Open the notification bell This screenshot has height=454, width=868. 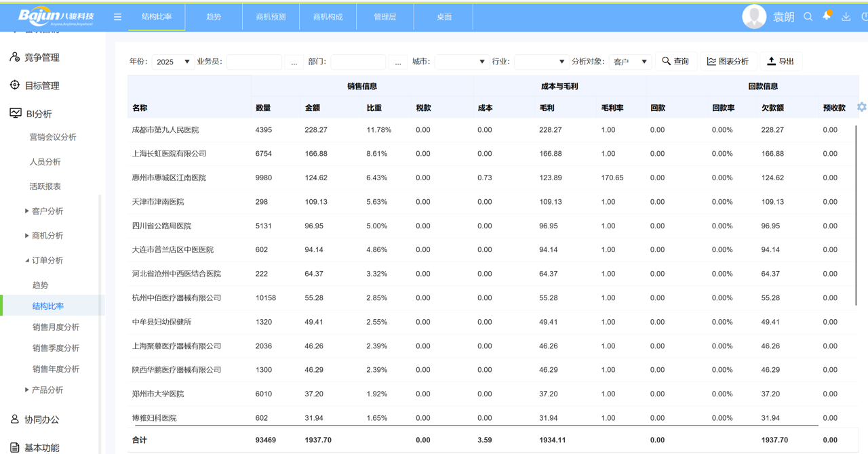(827, 16)
